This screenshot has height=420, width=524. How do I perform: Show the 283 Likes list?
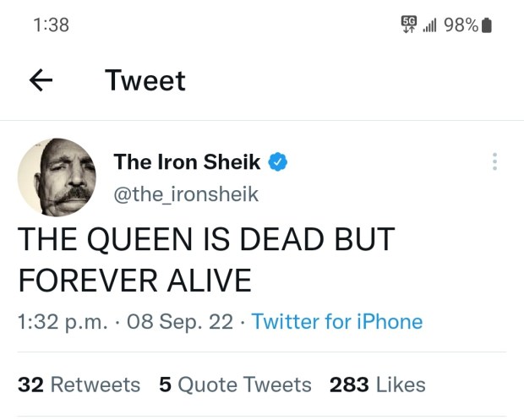click(377, 385)
